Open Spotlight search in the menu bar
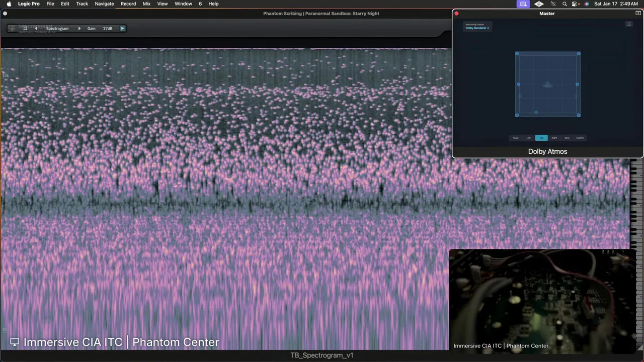Screen dimensions: 644x362 (565, 4)
